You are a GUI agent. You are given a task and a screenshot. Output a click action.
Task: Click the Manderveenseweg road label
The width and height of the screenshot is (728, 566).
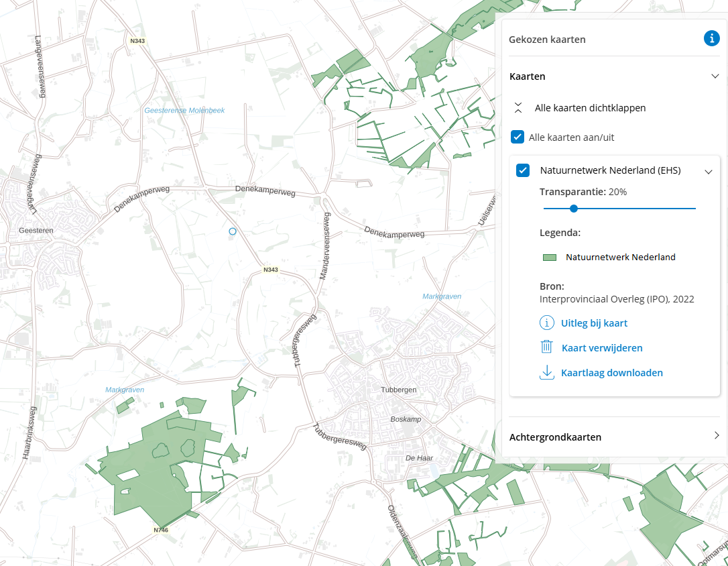pos(325,245)
